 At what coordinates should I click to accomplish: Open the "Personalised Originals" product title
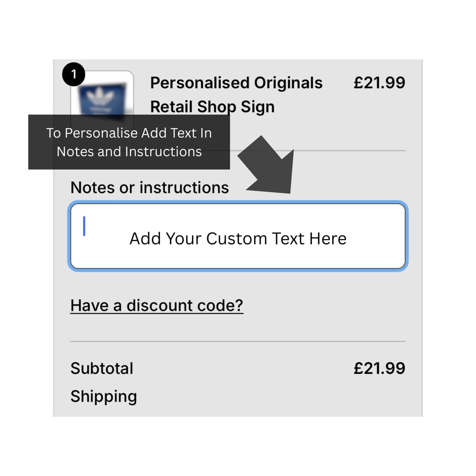coord(236,83)
